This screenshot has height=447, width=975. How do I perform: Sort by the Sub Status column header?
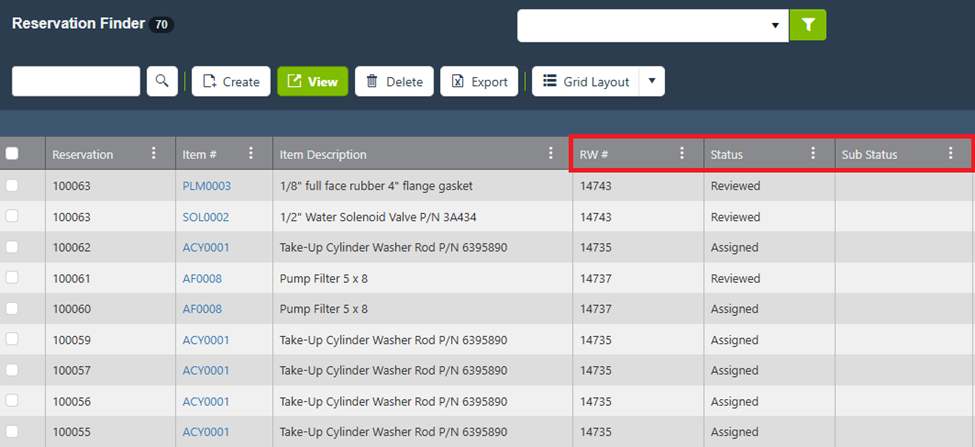click(869, 154)
